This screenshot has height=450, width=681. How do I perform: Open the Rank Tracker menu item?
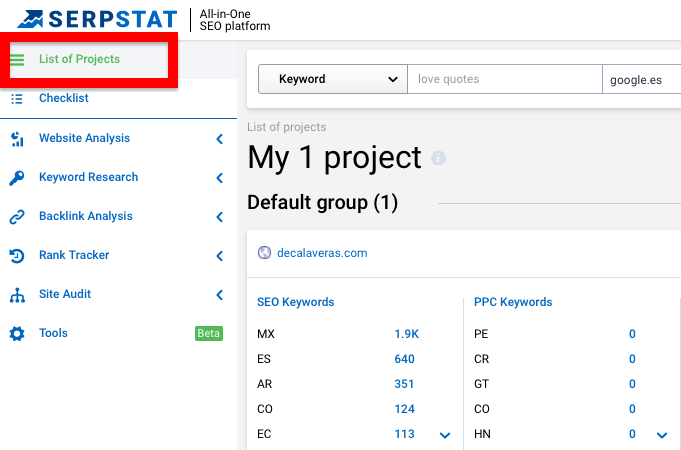74,256
